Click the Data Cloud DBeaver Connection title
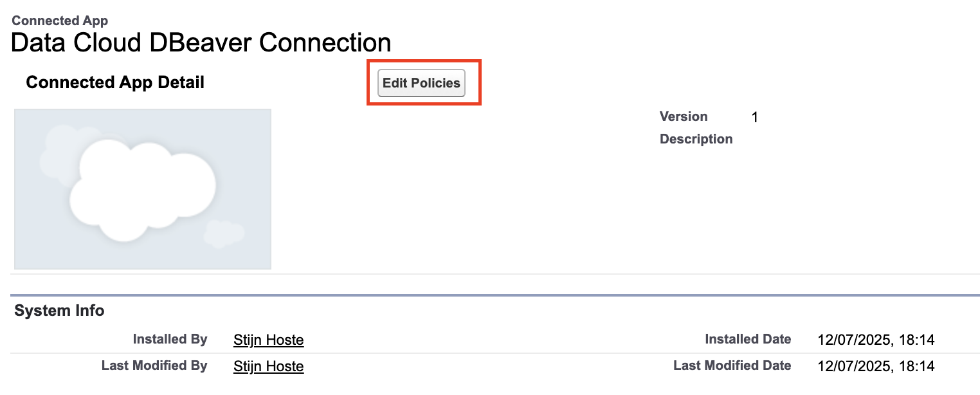Image resolution: width=980 pixels, height=395 pixels. [x=201, y=43]
